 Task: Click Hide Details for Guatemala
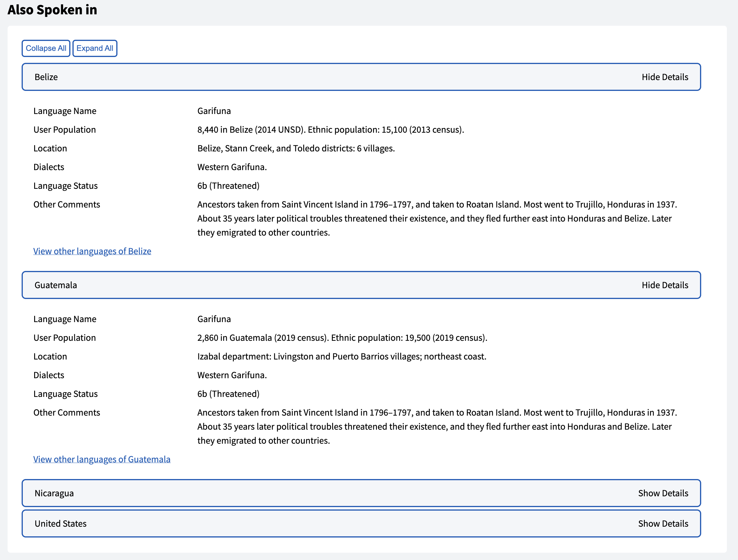click(664, 285)
